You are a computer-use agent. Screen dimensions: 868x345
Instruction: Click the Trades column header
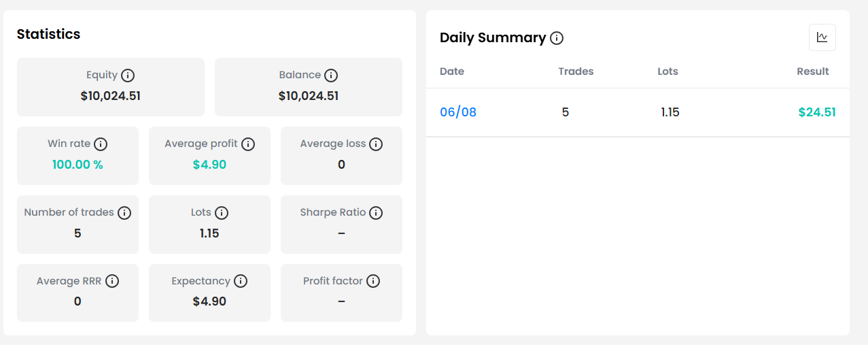pos(576,71)
